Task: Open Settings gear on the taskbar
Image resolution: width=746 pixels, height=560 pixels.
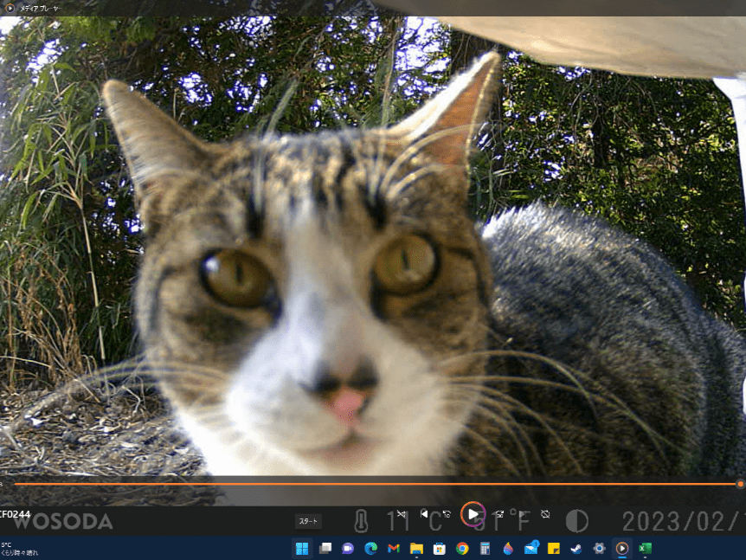Action: click(x=599, y=549)
